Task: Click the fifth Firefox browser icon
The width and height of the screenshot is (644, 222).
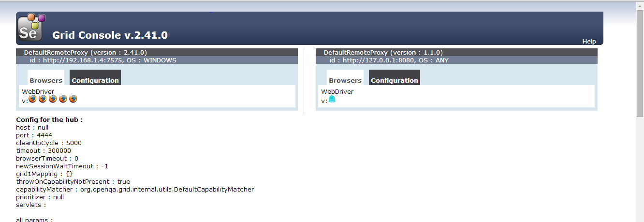Action: [73, 99]
